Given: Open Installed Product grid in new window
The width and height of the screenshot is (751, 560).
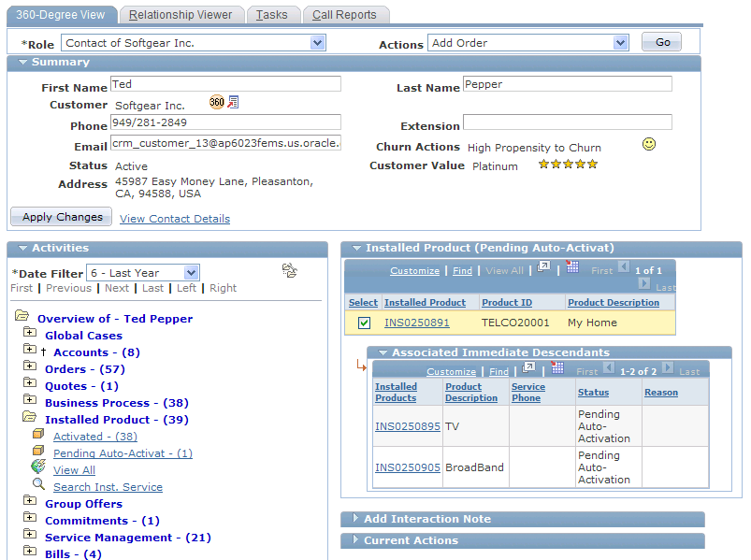Looking at the screenshot, I should [x=543, y=266].
